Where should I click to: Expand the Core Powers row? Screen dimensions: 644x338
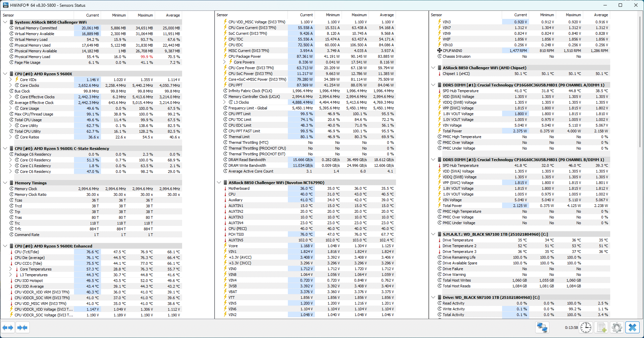click(224, 62)
